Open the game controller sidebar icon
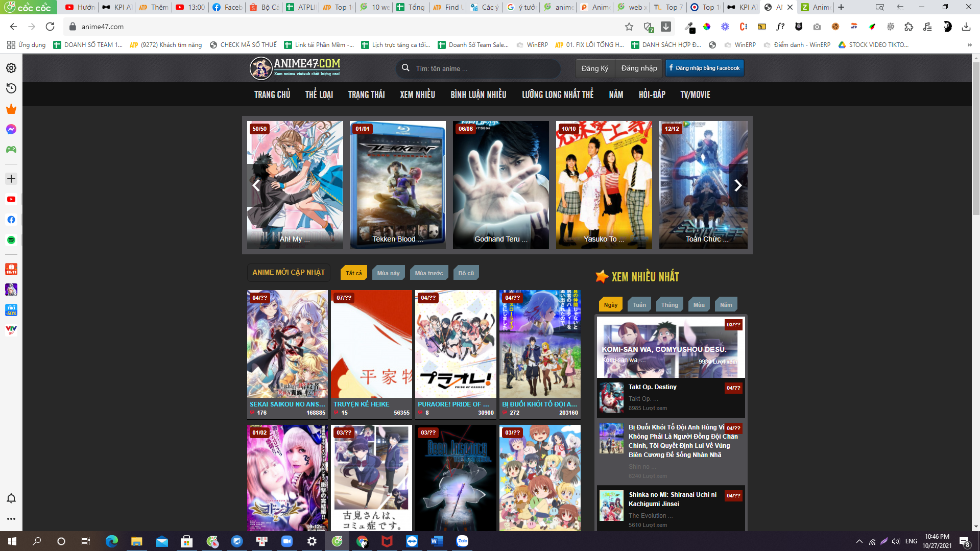Viewport: 980px width, 551px height. click(11, 150)
